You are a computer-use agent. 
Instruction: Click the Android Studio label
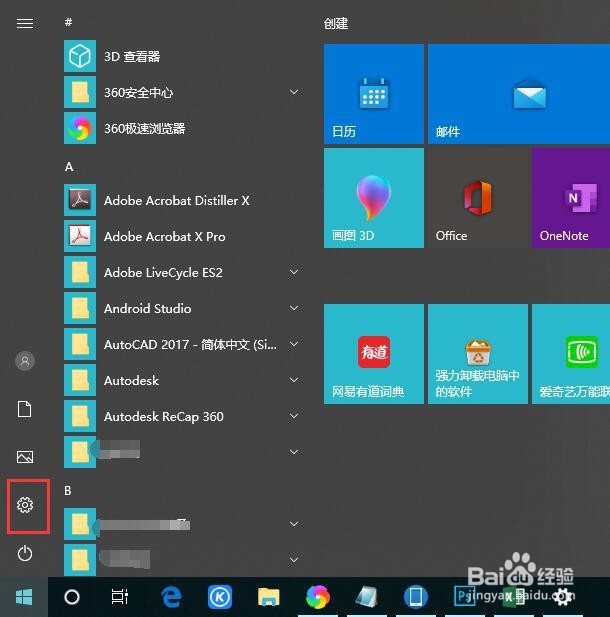[148, 308]
